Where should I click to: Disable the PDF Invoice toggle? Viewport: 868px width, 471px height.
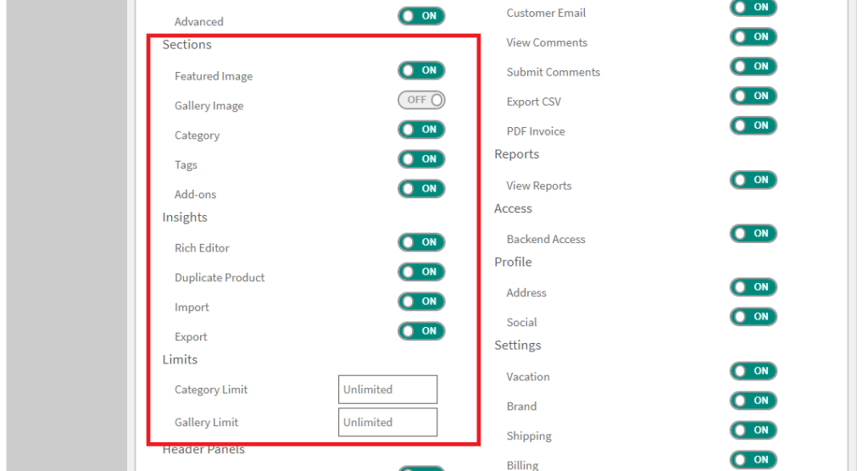click(753, 126)
